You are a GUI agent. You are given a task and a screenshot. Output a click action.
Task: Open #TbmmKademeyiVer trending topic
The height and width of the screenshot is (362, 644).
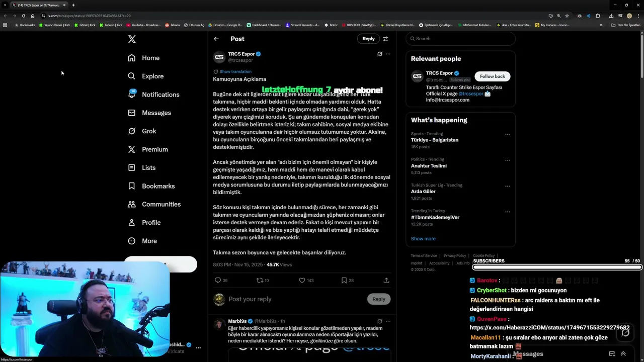coord(435,217)
